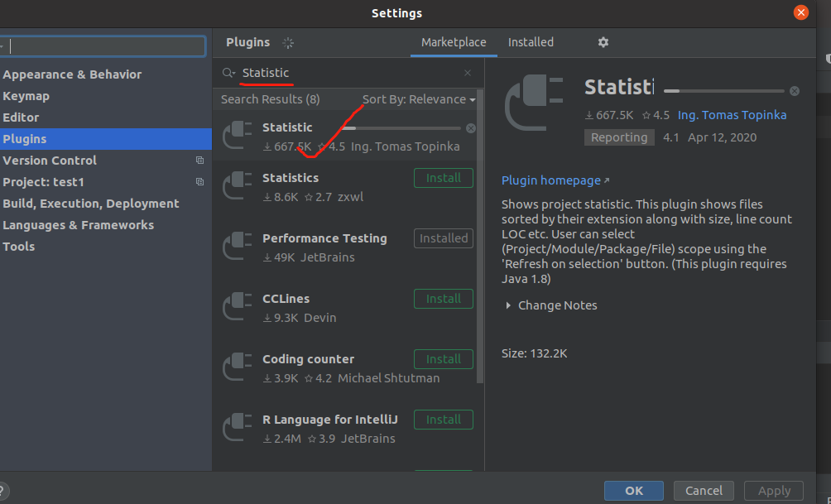Image resolution: width=831 pixels, height=504 pixels.
Task: Click download progress bar in details pane
Action: [724, 91]
